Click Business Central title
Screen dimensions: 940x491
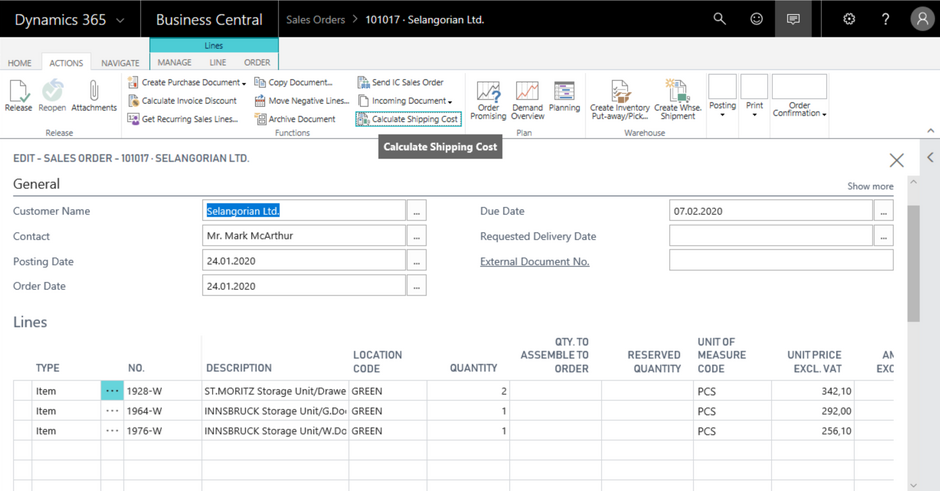tap(209, 20)
